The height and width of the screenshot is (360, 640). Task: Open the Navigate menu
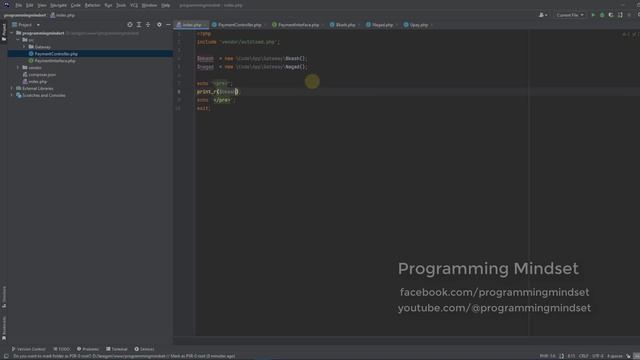58,5
